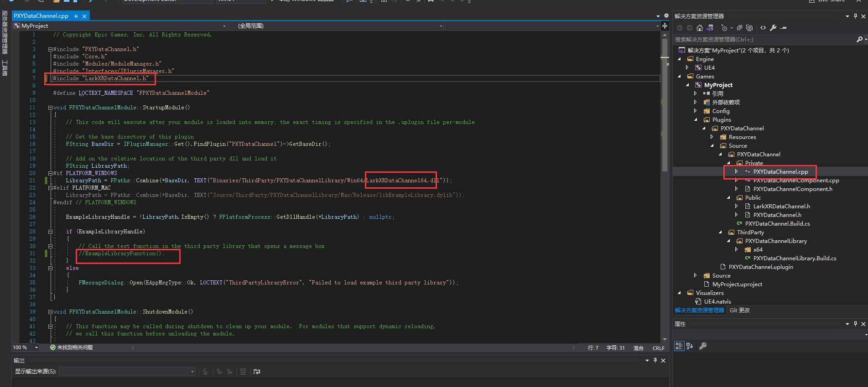Click the word wrap icon in Output panel
The width and height of the screenshot is (868, 387).
pos(257,372)
